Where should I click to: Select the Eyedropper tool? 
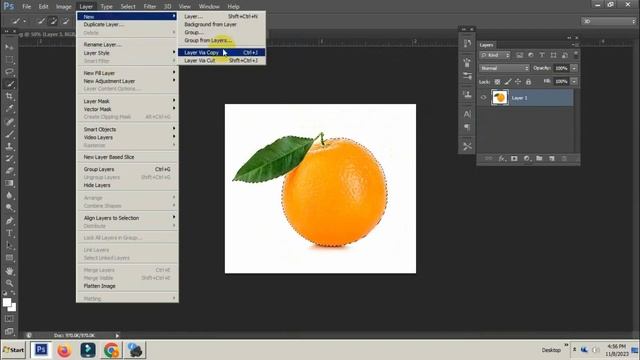point(9,109)
